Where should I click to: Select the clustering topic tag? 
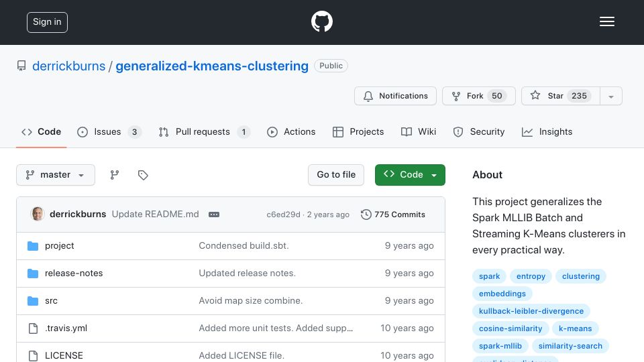coord(581,276)
